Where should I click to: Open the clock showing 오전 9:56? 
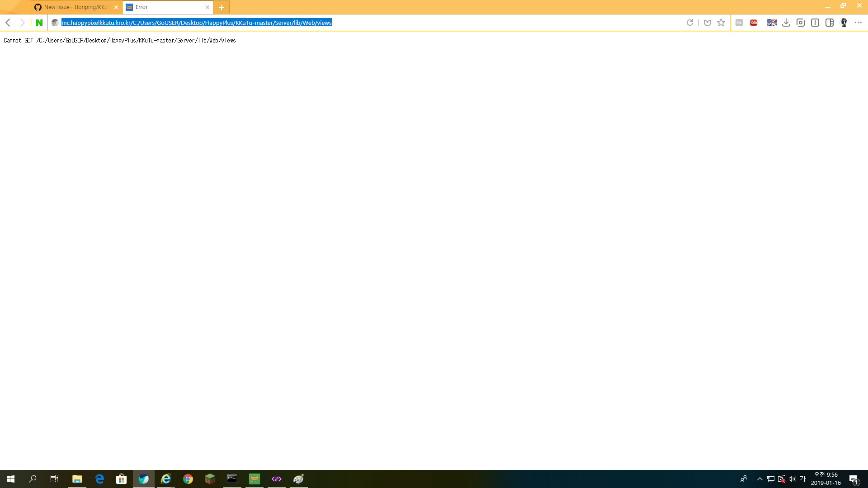pos(826,479)
